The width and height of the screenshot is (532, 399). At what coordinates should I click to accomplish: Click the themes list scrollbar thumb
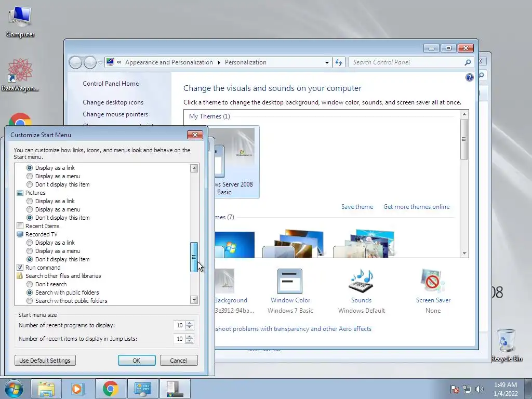point(464,139)
